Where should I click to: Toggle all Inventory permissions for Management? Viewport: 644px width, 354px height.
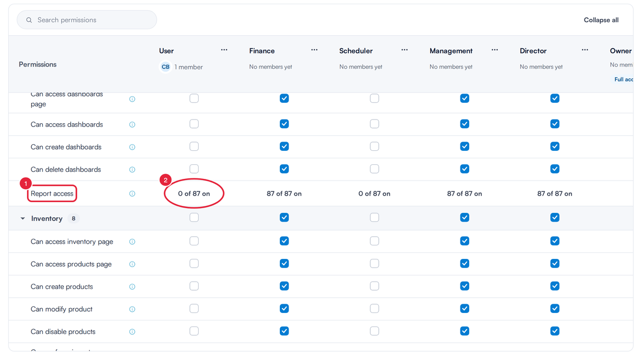point(464,217)
